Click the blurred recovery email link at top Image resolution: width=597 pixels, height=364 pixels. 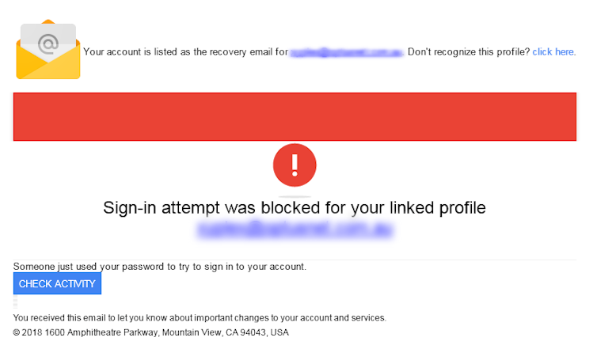click(347, 52)
